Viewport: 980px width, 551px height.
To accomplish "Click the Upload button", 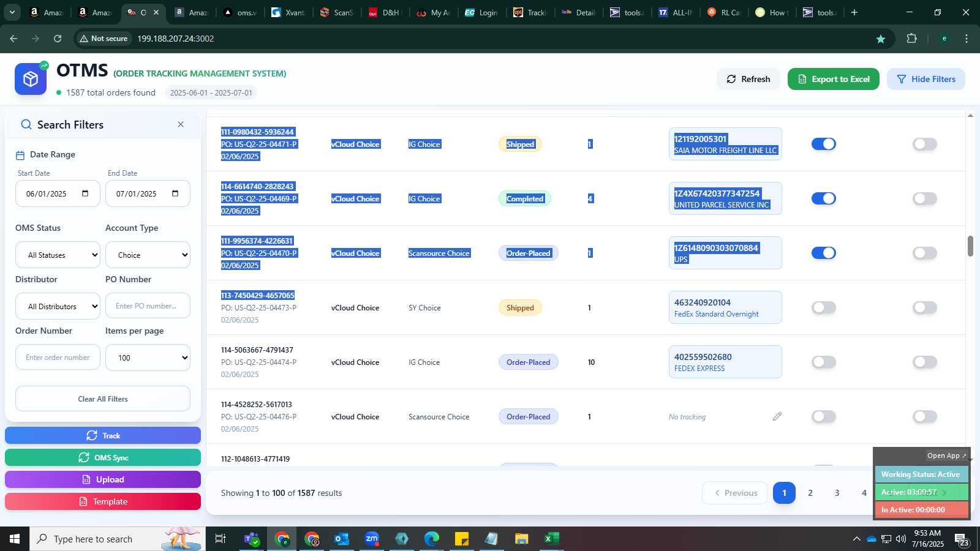I will point(103,479).
